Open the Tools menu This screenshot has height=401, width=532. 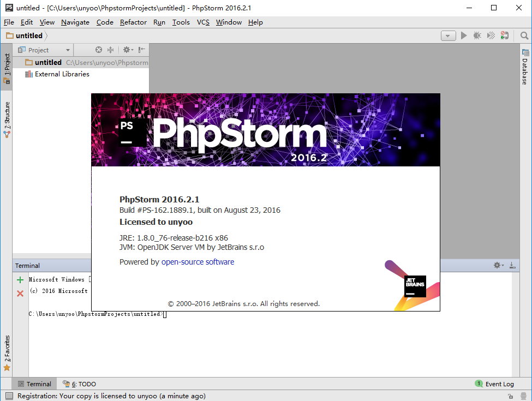click(x=181, y=22)
